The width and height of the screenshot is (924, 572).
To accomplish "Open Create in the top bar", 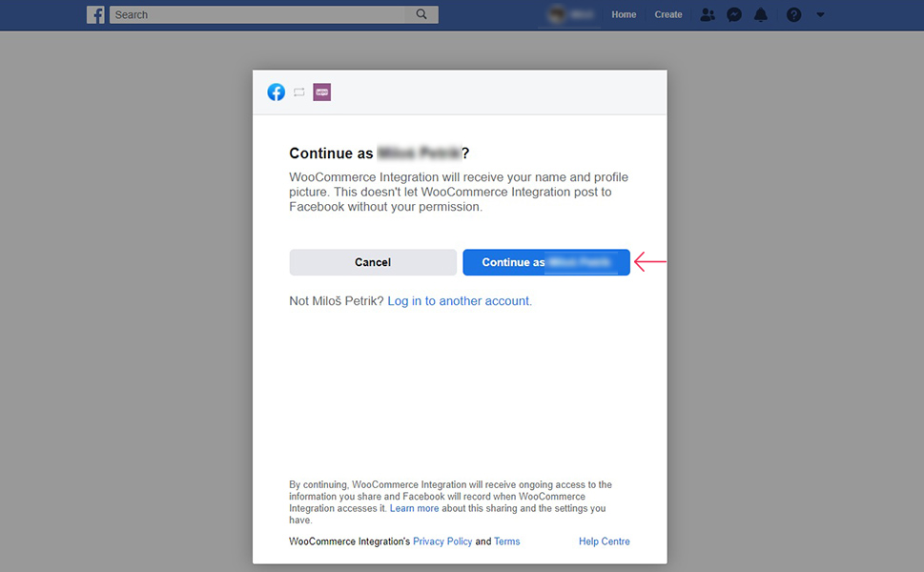I will (x=668, y=14).
